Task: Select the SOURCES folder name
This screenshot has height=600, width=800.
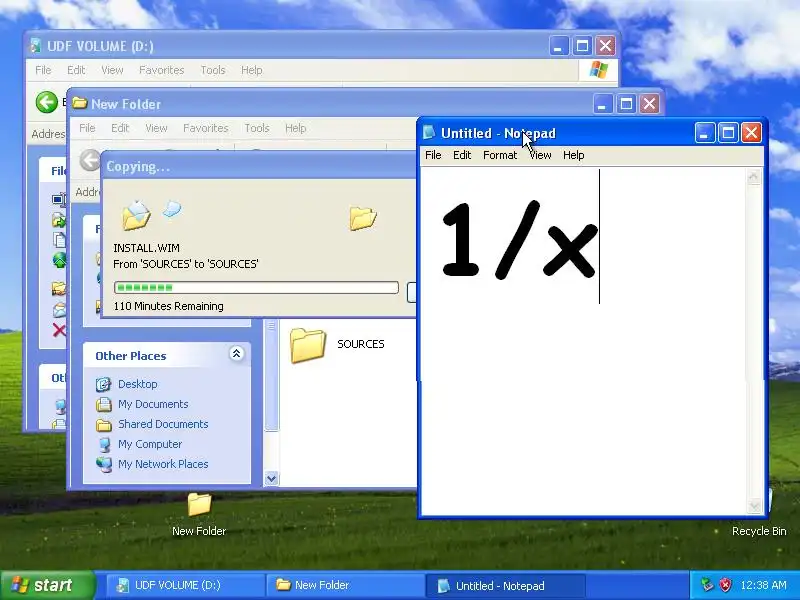Action: [x=361, y=344]
